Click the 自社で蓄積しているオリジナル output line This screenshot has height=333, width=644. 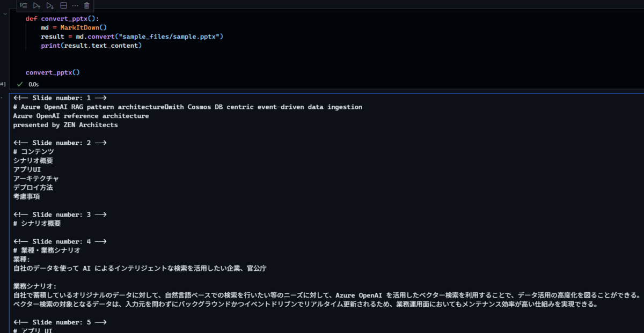[327, 295]
